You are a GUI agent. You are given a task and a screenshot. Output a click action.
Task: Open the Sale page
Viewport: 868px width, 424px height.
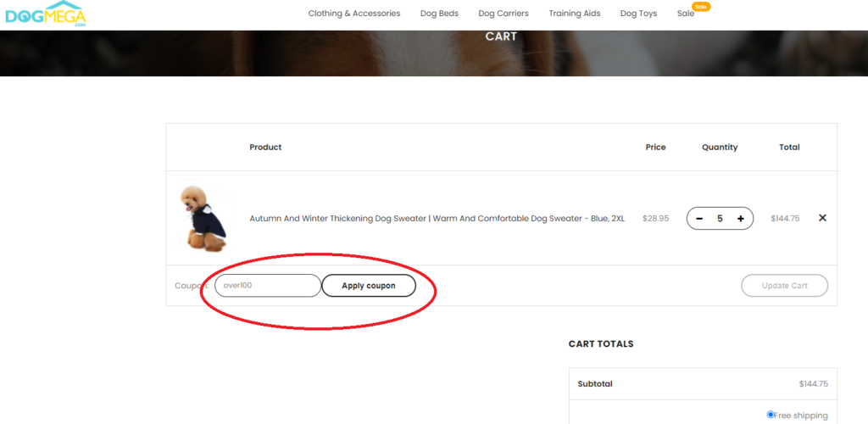click(x=685, y=14)
